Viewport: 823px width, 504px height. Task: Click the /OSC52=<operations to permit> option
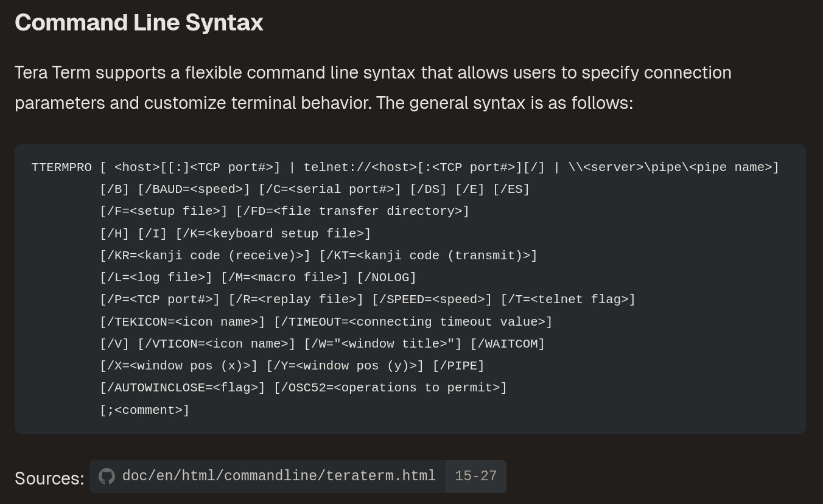tap(390, 388)
